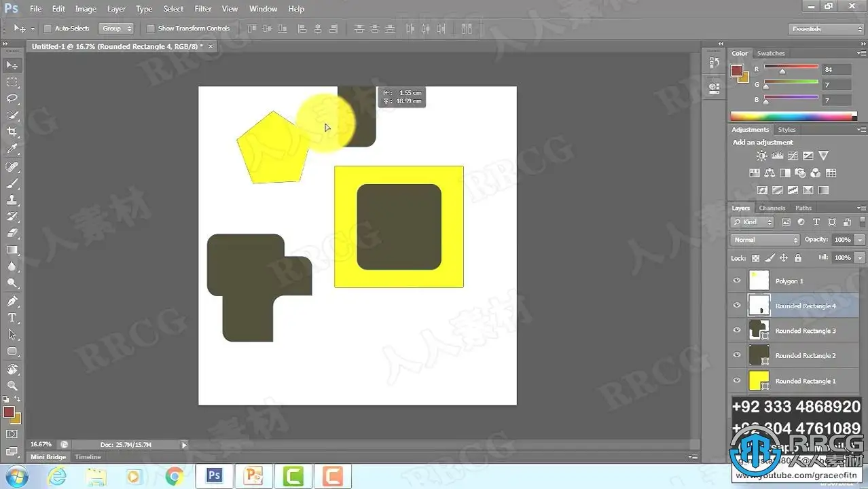Select the Hand tool
Screen dimensions: 868x489
pos(12,369)
